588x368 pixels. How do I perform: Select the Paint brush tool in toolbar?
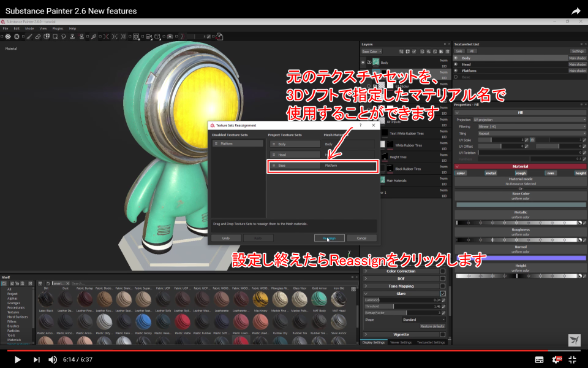coord(29,36)
